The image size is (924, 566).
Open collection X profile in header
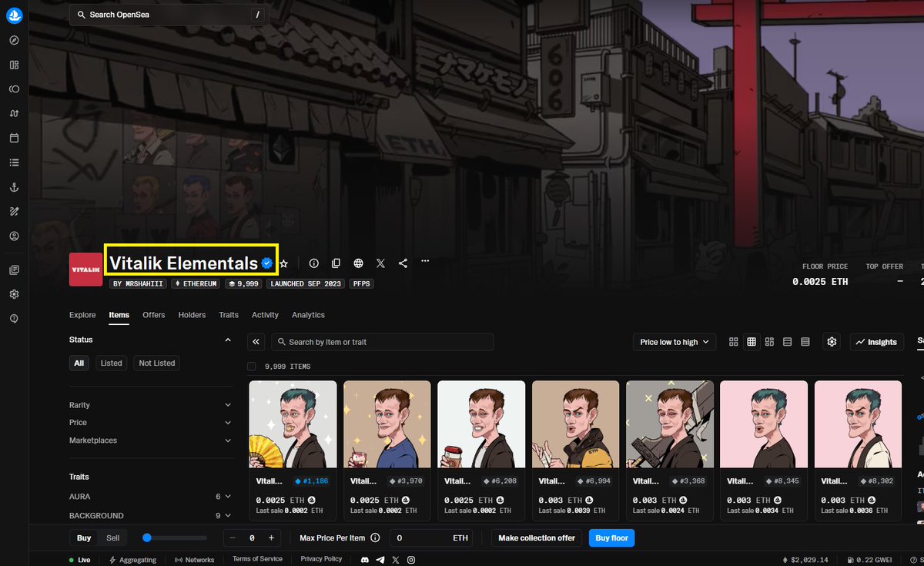tap(380, 263)
